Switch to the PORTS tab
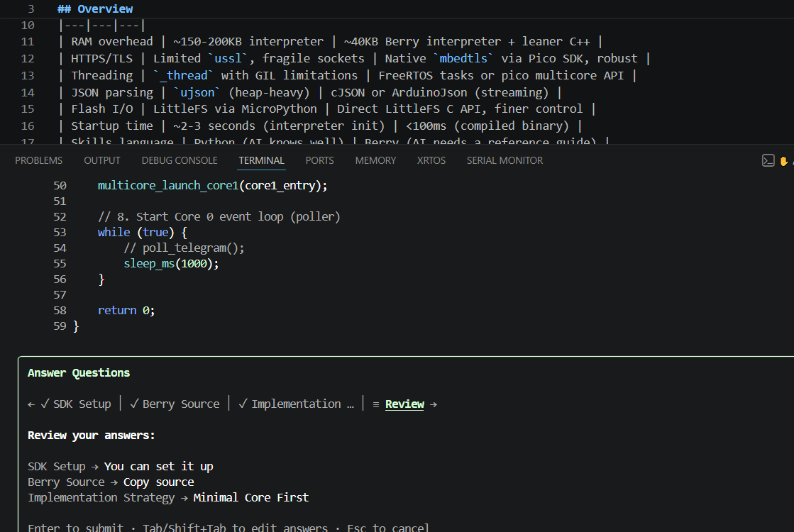 319,160
